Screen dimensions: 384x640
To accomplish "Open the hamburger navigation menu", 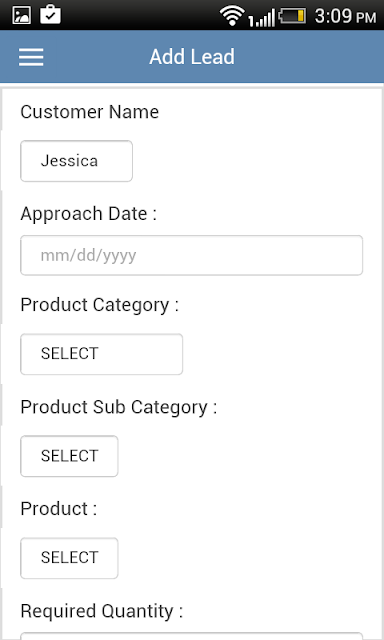I will tap(31, 57).
